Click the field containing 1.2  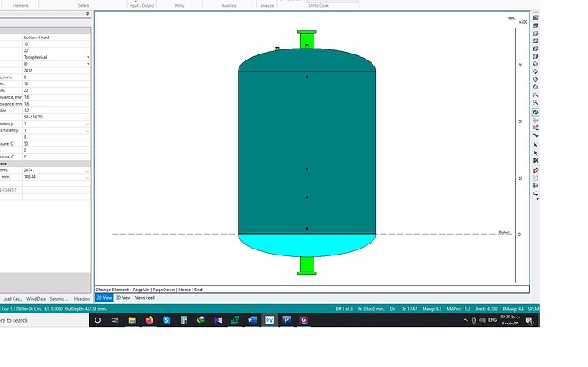(x=56, y=111)
